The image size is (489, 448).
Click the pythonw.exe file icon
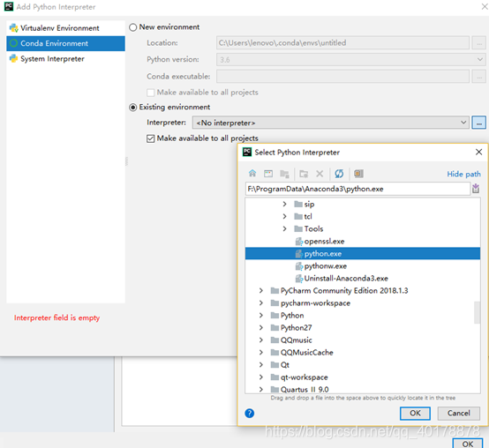click(x=299, y=266)
